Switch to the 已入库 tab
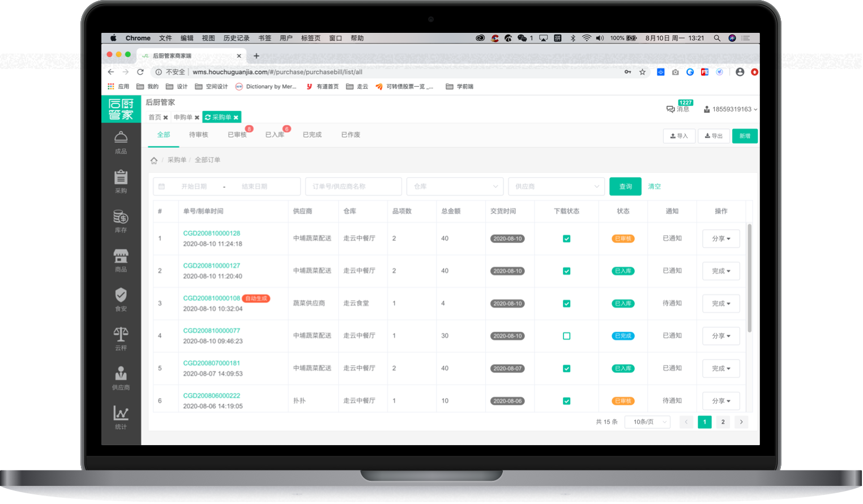Viewport: 863px width, 504px height. pos(275,135)
